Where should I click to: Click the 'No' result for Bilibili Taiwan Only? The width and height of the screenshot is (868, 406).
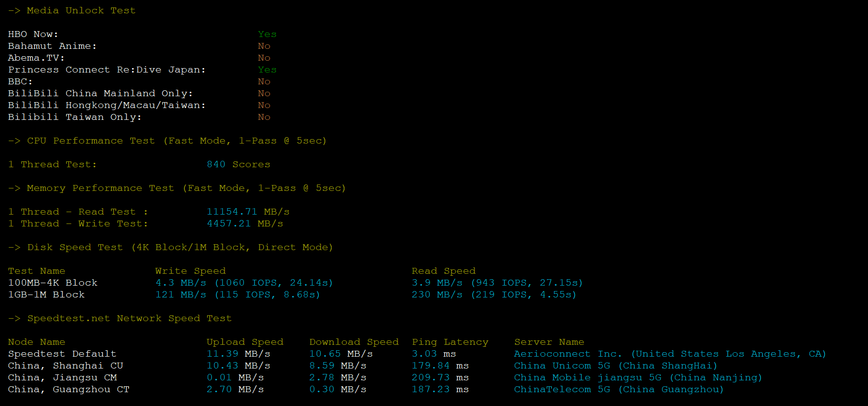264,117
